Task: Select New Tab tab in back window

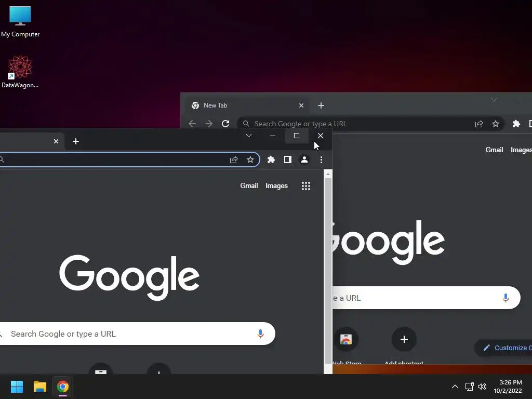Action: [248, 105]
